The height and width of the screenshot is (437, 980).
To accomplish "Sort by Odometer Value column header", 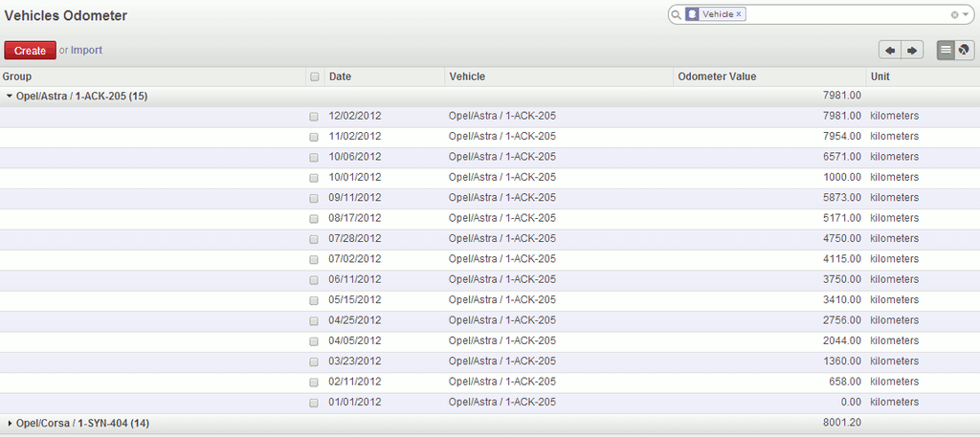I will (x=717, y=76).
